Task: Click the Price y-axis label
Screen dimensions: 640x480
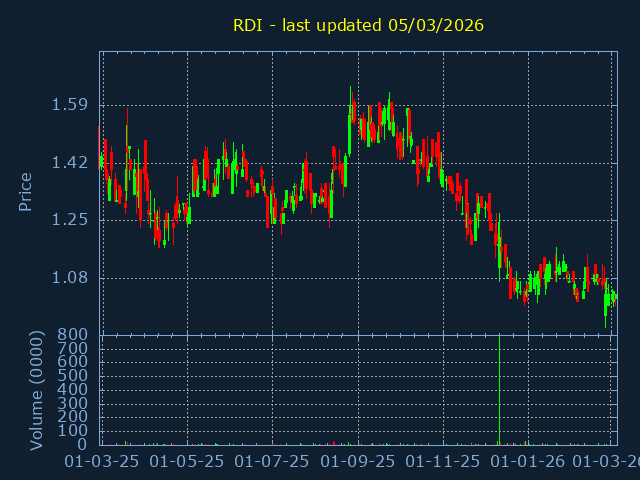Action: coord(26,191)
